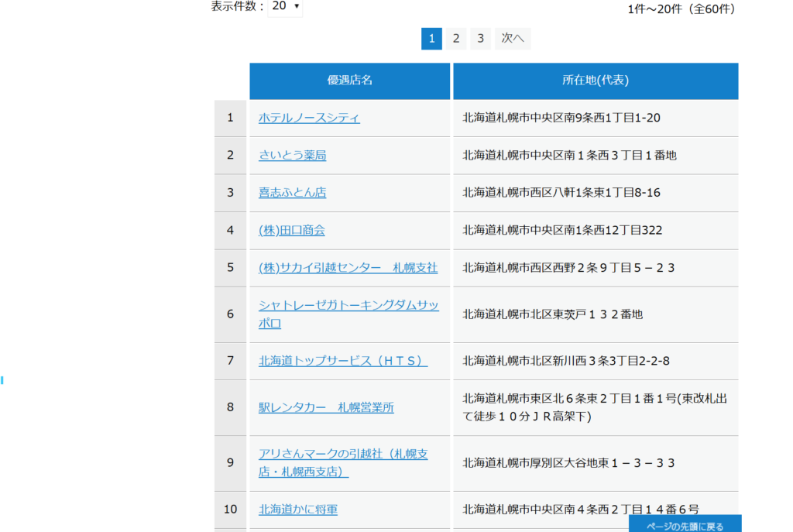Viewport: 793px width, 532px height.
Task: Click ページの先頭に戻る back-to-top button
Action: pyautogui.click(x=685, y=525)
